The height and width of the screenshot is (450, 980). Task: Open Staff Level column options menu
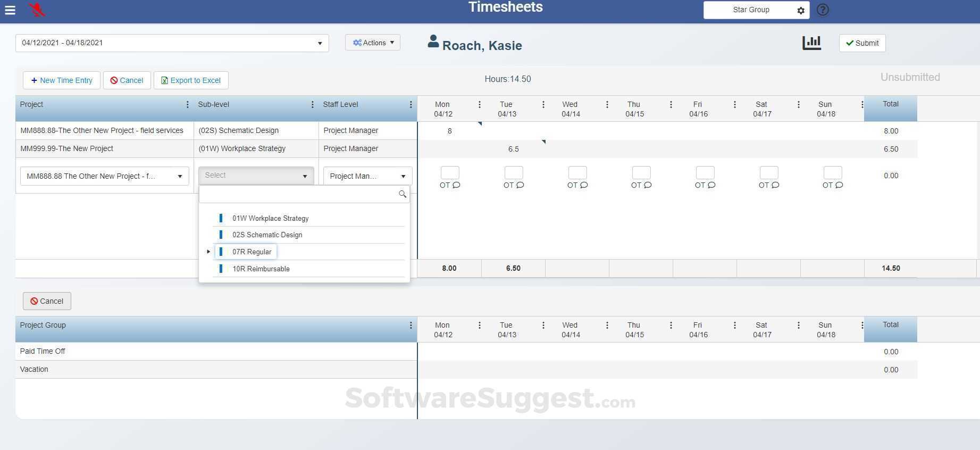point(411,105)
